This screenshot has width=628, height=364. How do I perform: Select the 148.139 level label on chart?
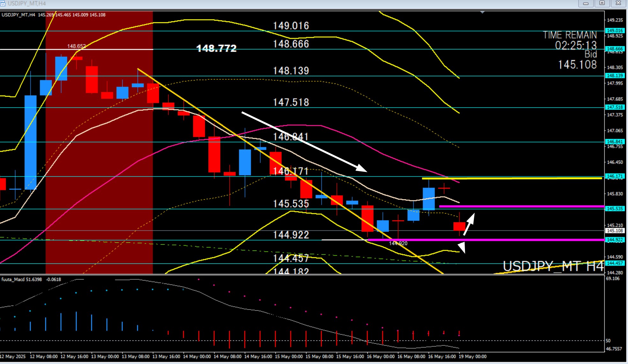point(291,71)
